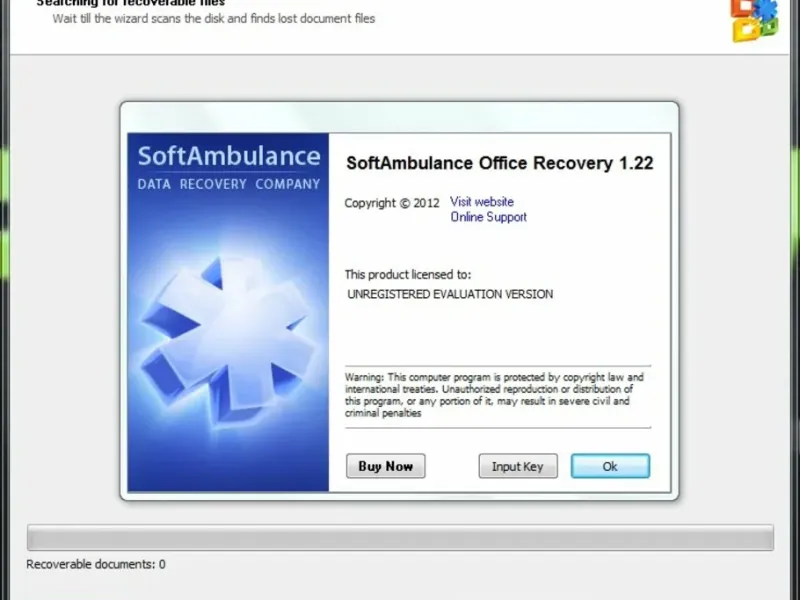
Task: Click the Copyright 2012 text
Action: point(392,203)
